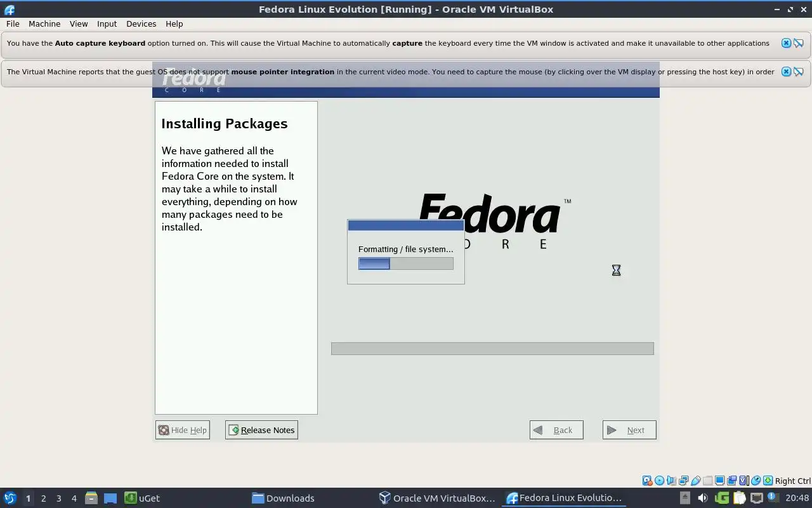Image resolution: width=812 pixels, height=508 pixels.
Task: Switch to workspace 4
Action: click(x=74, y=498)
